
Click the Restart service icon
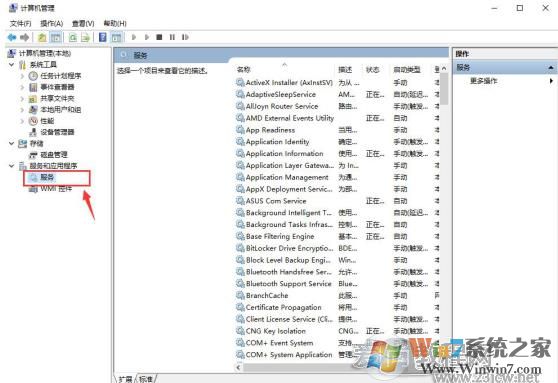tap(185, 37)
